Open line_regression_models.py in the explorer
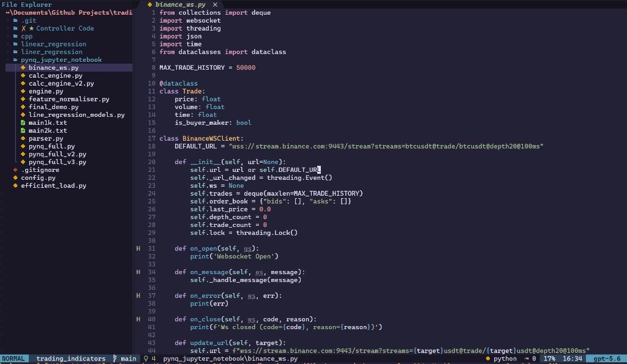The height and width of the screenshot is (364, 627). coord(77,114)
